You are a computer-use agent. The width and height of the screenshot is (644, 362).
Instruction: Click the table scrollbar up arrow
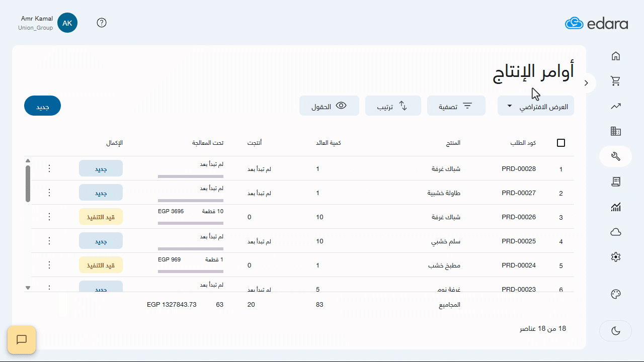28,160
